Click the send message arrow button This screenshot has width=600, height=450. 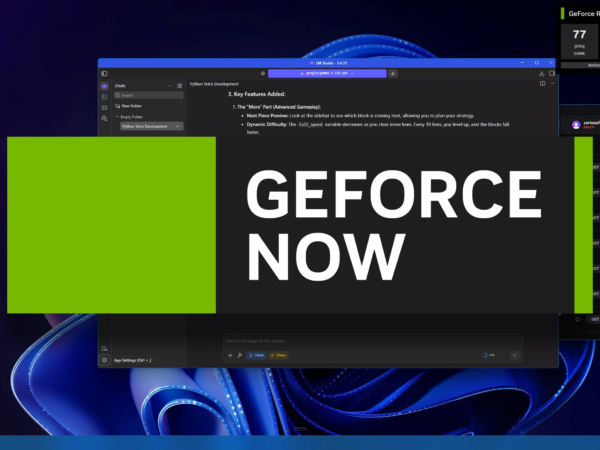click(515, 355)
